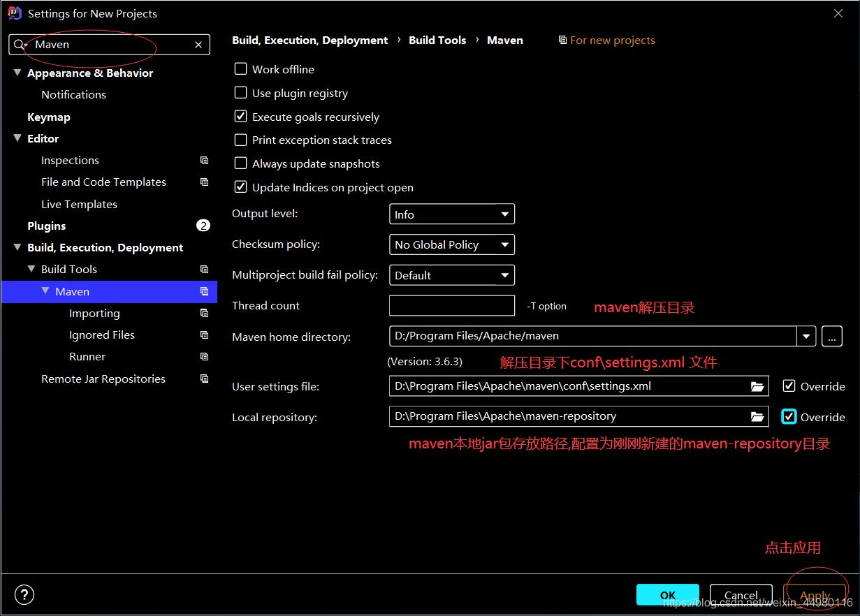The image size is (860, 616).
Task: Click project-level icon beside File and Code Templates
Action: (204, 182)
